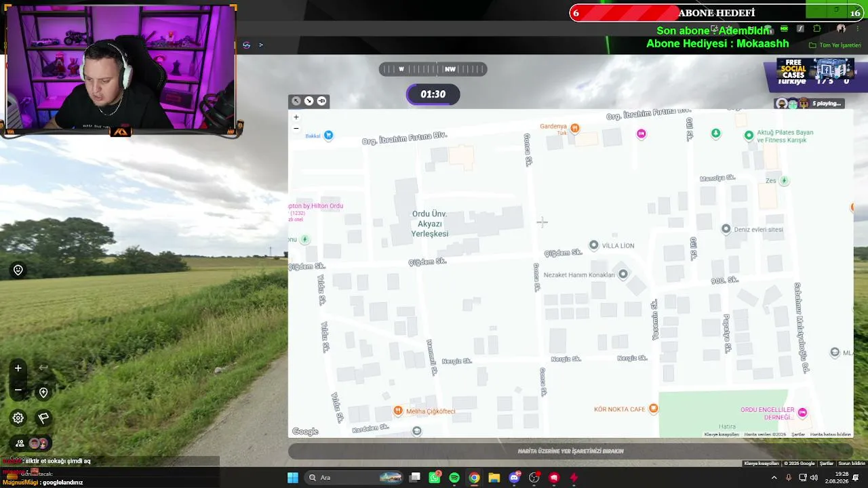Click the taskbar Ara search box
Image resolution: width=868 pixels, height=488 pixels.
[355, 478]
